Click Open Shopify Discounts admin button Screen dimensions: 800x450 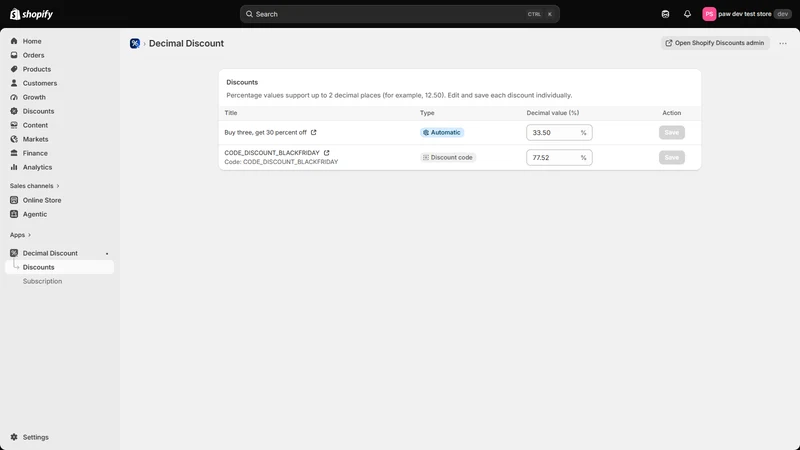click(x=715, y=43)
